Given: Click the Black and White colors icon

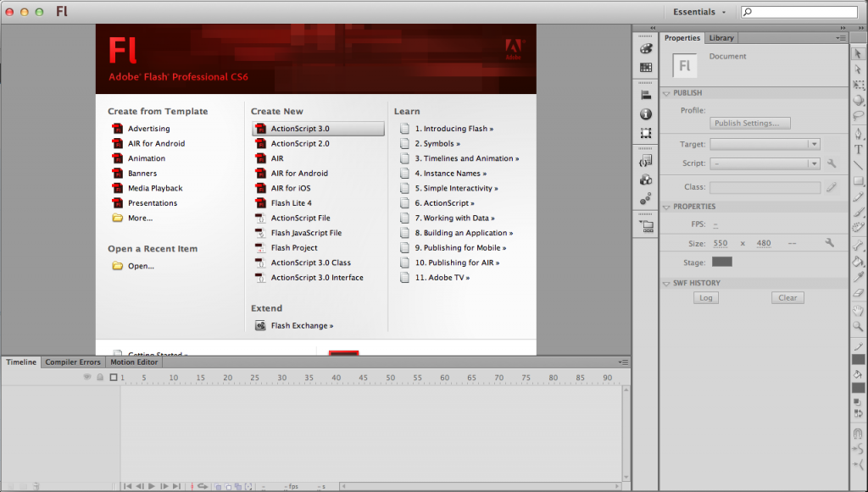Looking at the screenshot, I should coord(857,401).
